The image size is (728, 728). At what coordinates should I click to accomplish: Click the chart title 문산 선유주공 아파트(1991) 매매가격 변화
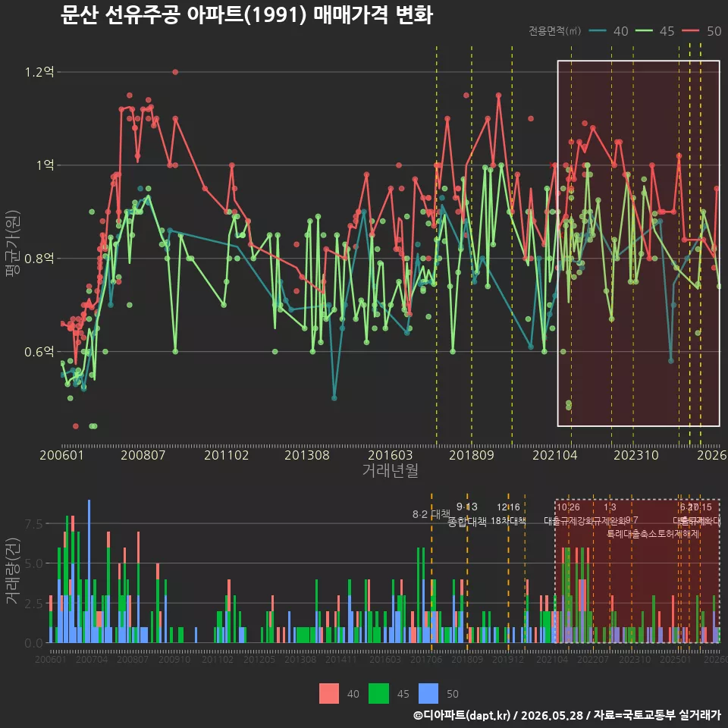pyautogui.click(x=246, y=15)
